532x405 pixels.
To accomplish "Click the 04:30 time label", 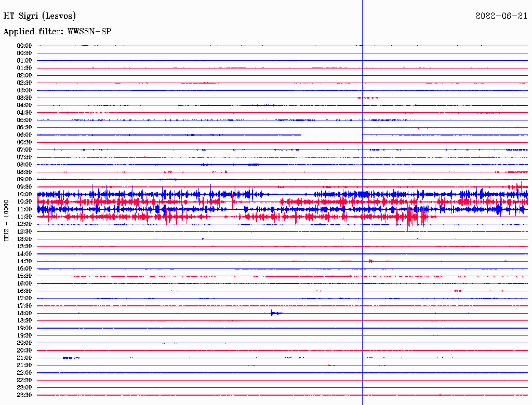I will tap(24, 113).
